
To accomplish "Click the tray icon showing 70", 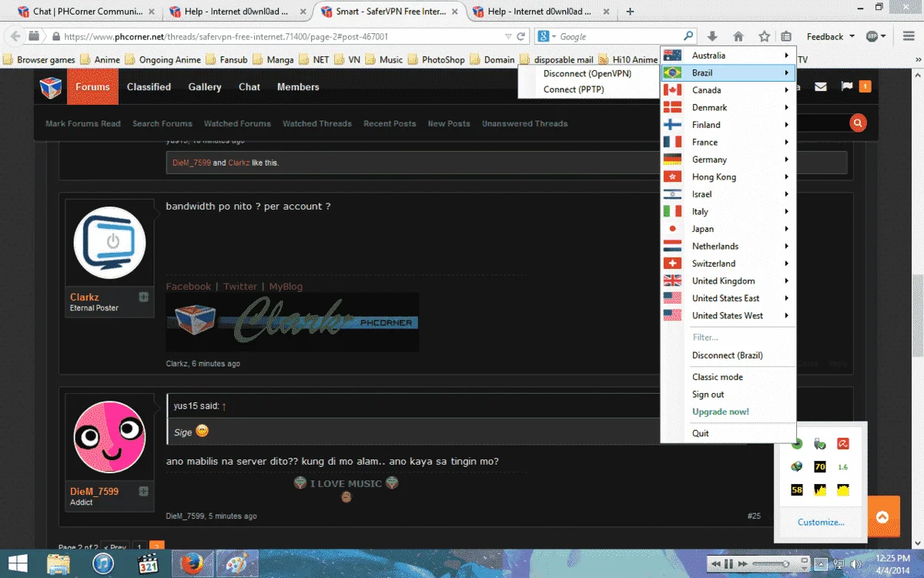I will tap(820, 467).
